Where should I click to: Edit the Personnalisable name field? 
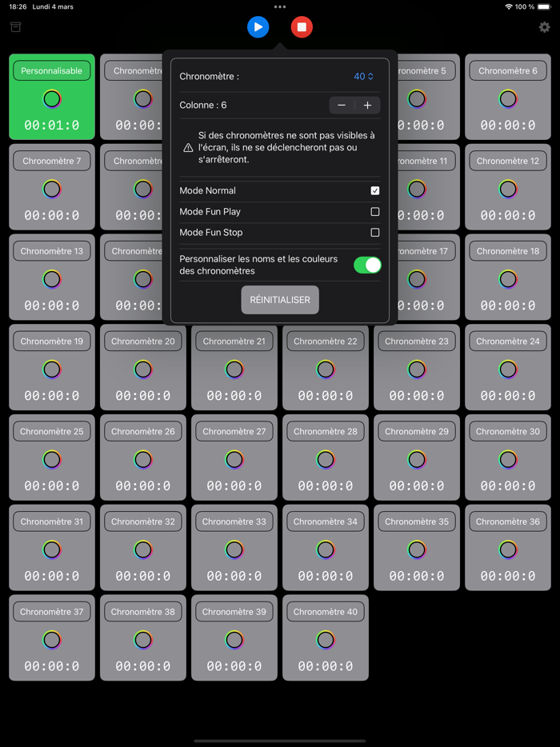[52, 70]
